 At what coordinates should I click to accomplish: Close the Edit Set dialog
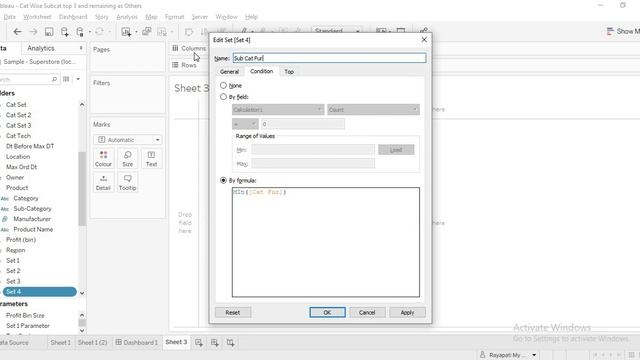pyautogui.click(x=424, y=40)
